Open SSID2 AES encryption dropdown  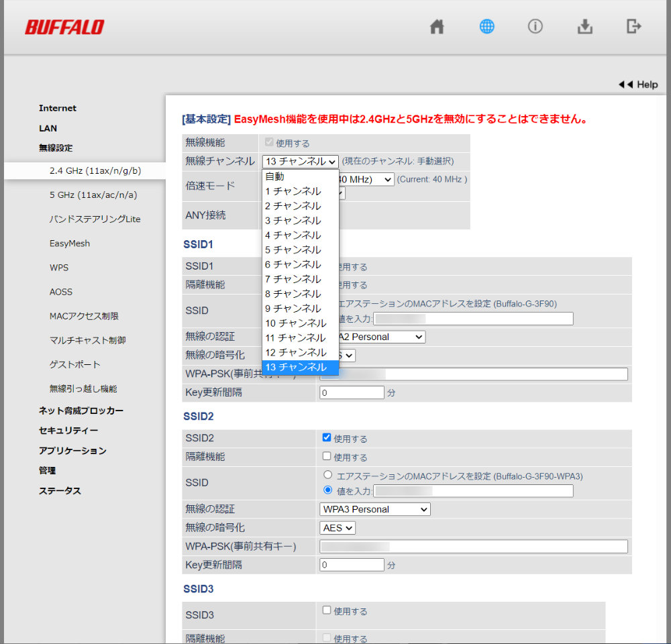338,528
